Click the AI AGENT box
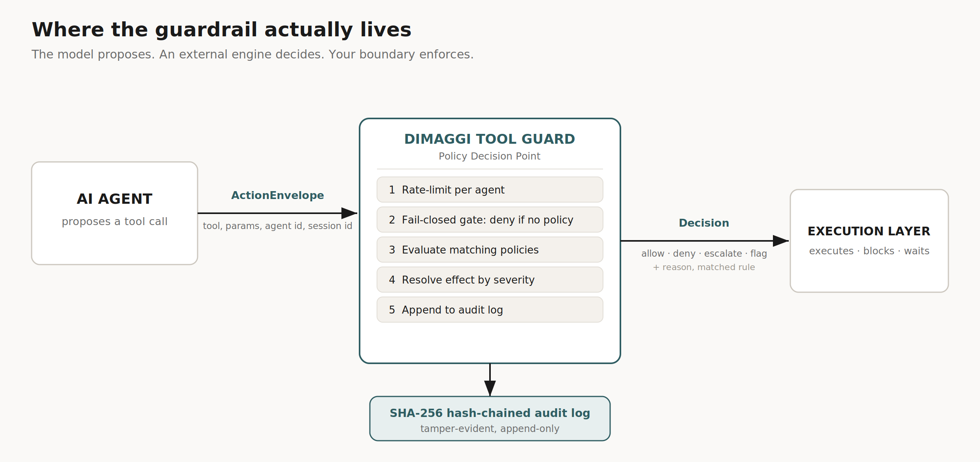This screenshot has width=980, height=462. pos(115,213)
